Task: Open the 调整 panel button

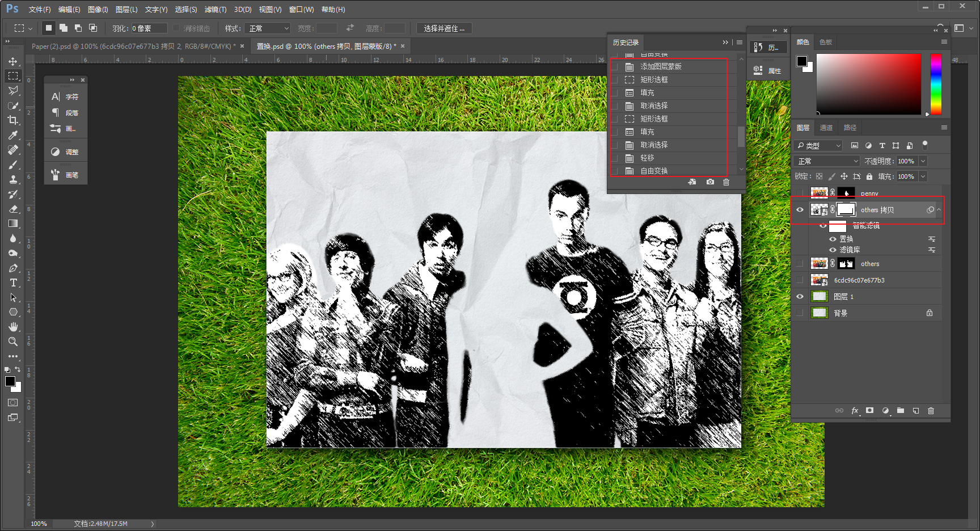Action: pos(65,152)
